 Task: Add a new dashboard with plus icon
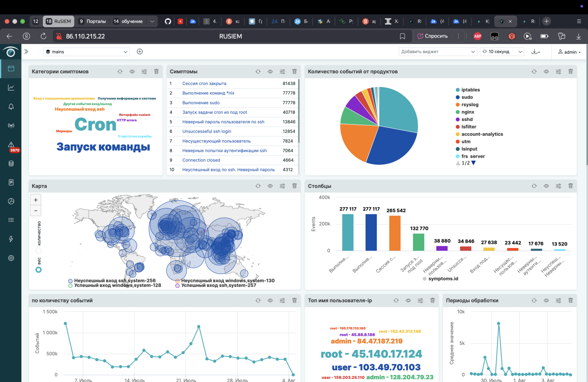click(140, 51)
